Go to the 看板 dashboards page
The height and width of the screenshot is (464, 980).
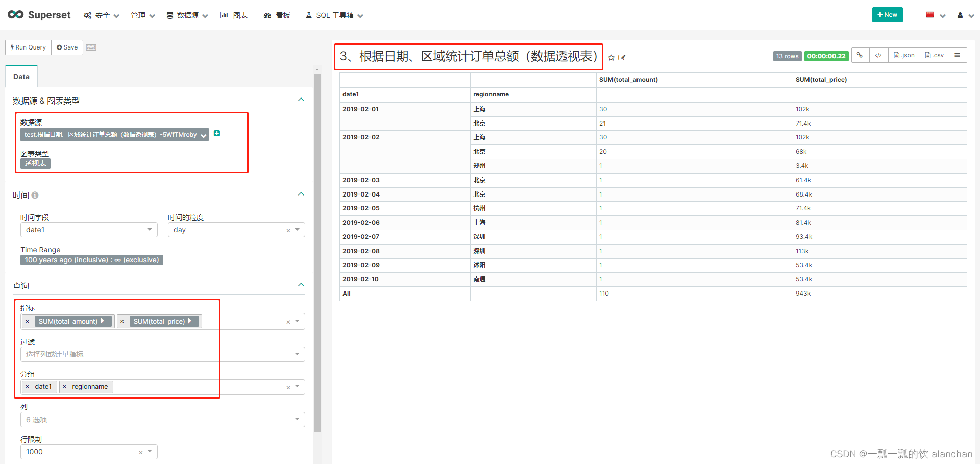[x=277, y=15]
